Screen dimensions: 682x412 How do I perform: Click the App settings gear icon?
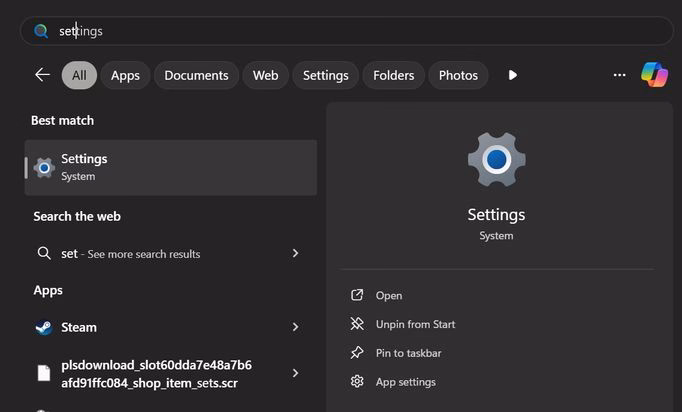click(357, 382)
